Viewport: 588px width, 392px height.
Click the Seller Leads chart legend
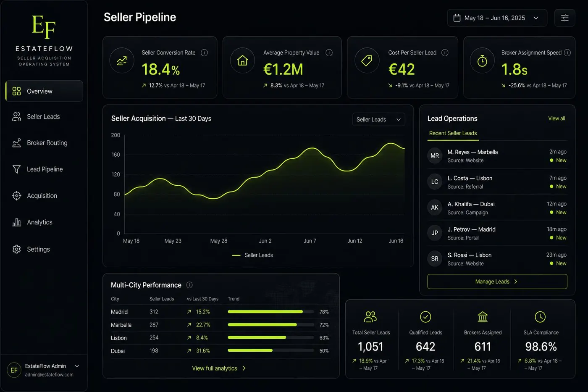tap(253, 255)
